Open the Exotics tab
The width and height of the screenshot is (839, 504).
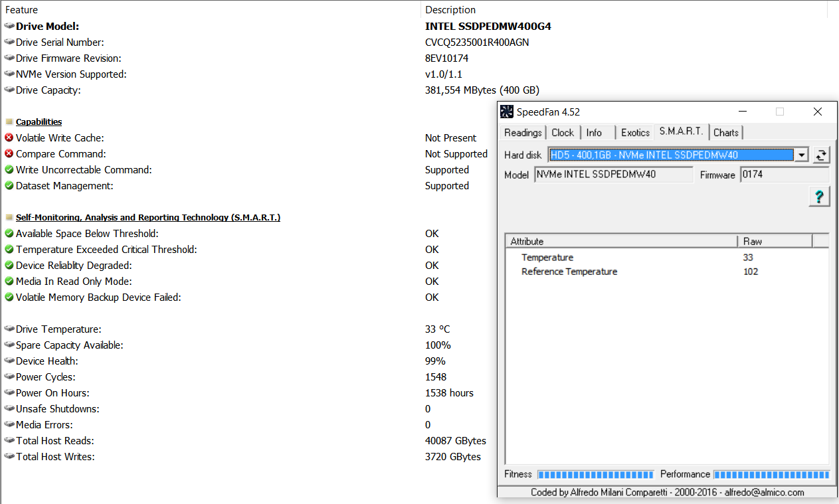[x=635, y=133]
